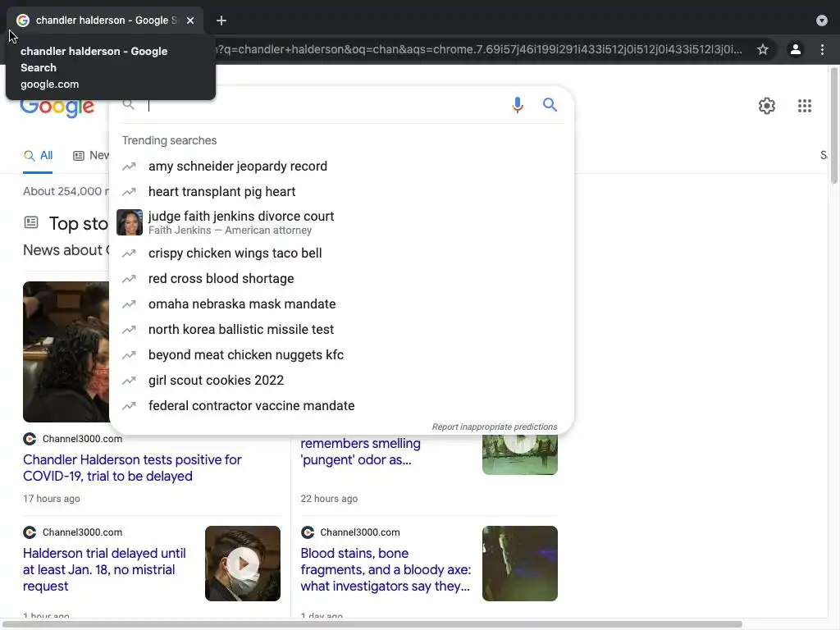Click the voice search microphone icon
Screen dimensions: 840x630
coord(517,104)
